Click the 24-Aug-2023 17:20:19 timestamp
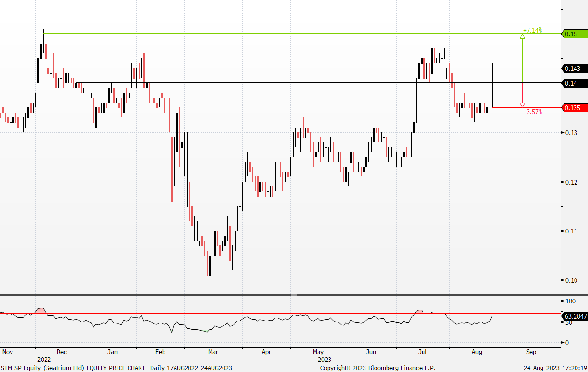The image size is (588, 372). click(555, 368)
